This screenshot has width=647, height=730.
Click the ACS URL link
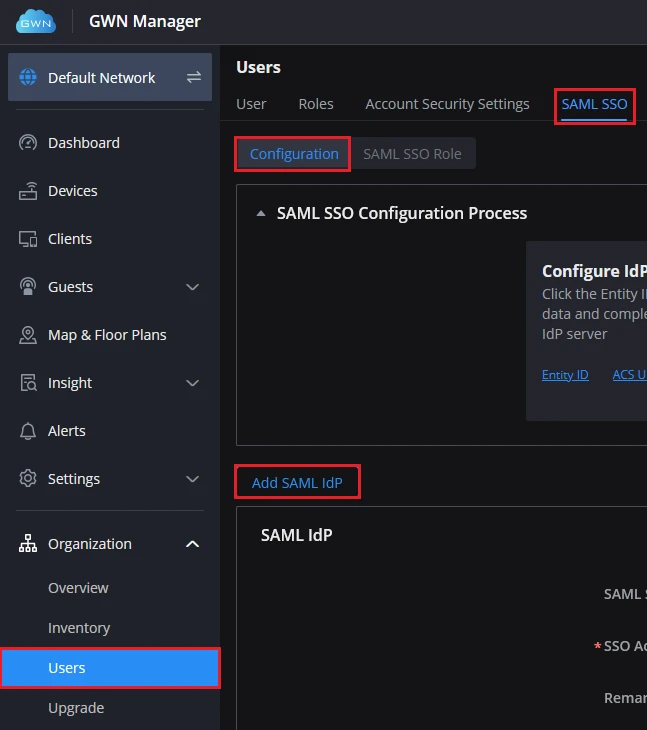click(629, 375)
